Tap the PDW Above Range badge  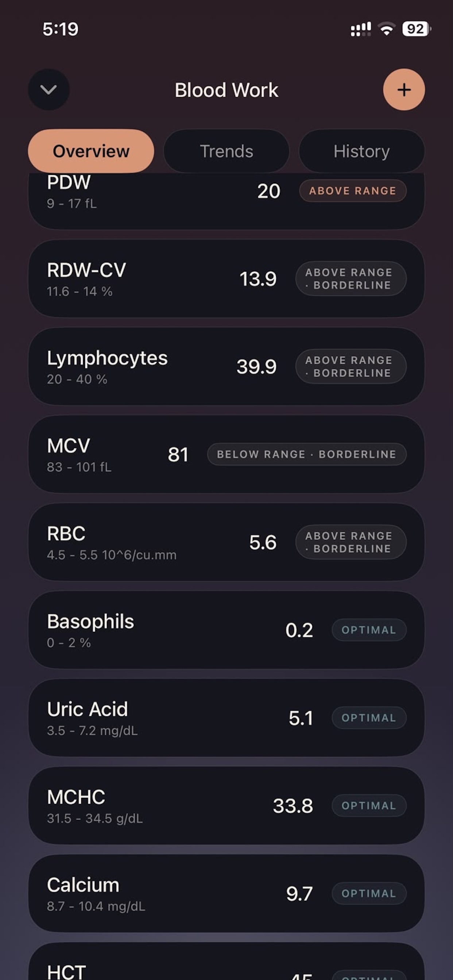352,191
